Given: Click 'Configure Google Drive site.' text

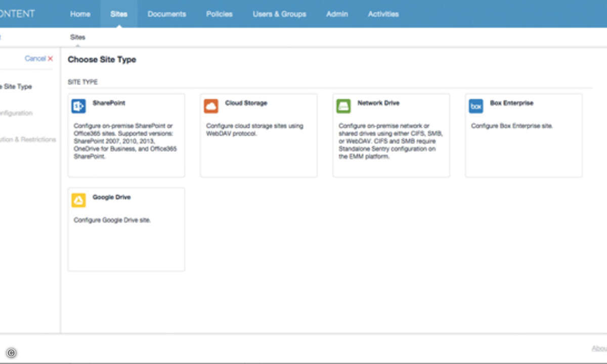Looking at the screenshot, I should tap(112, 220).
